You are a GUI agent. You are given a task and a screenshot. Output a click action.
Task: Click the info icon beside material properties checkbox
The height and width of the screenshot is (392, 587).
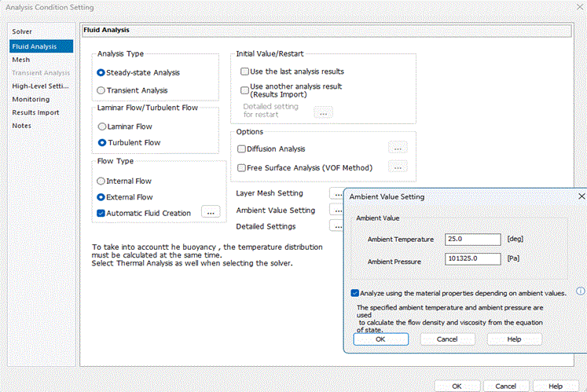(x=581, y=290)
